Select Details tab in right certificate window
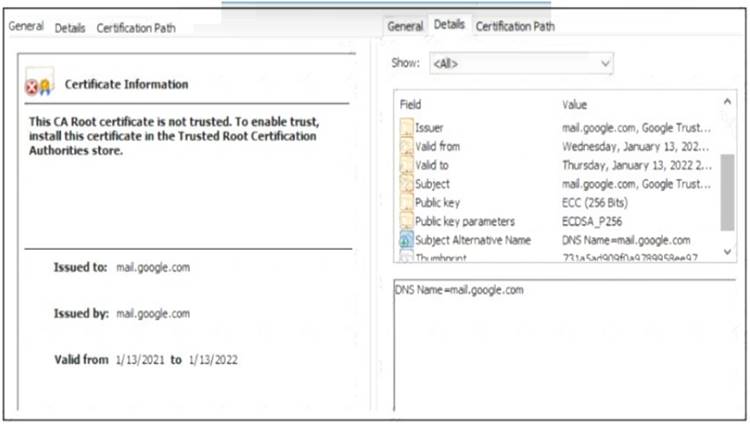Viewport: 750px width, 424px height. tap(449, 24)
